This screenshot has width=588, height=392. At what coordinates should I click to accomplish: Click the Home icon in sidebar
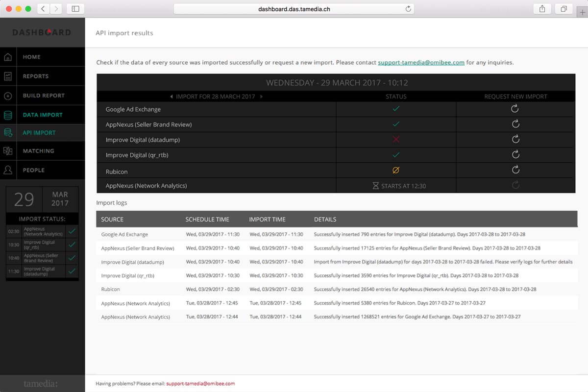point(8,57)
